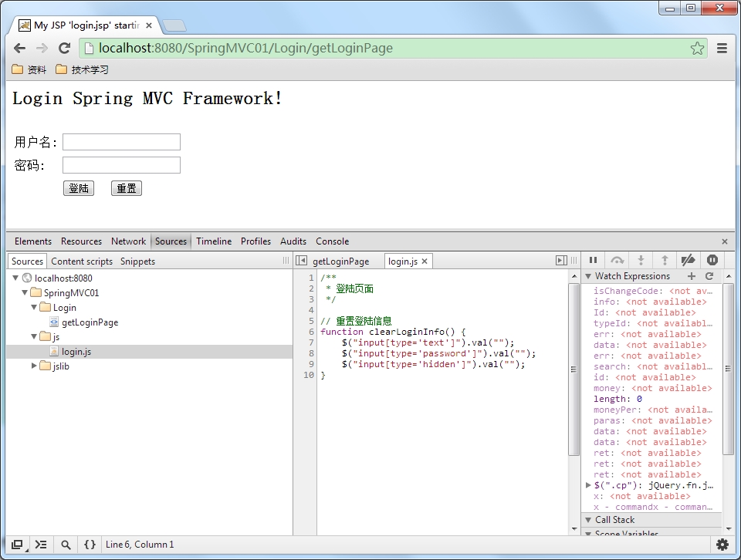Open the Timeline tab
Viewport: 741px width, 560px height.
[214, 241]
